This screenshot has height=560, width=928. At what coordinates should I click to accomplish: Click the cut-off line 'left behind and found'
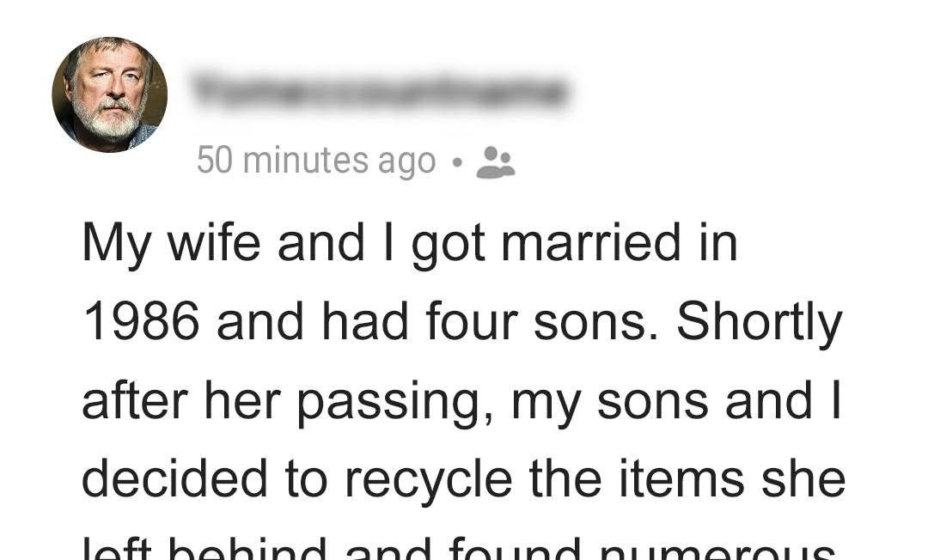(x=459, y=548)
